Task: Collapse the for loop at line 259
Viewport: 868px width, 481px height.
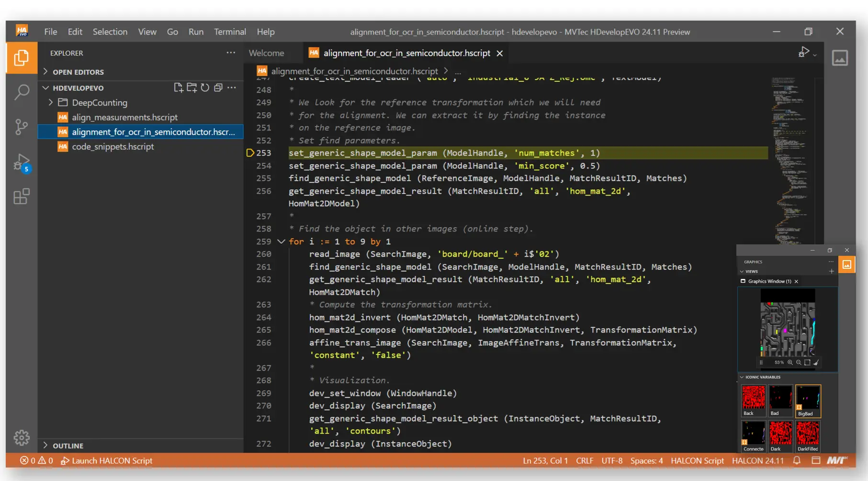Action: tap(281, 241)
